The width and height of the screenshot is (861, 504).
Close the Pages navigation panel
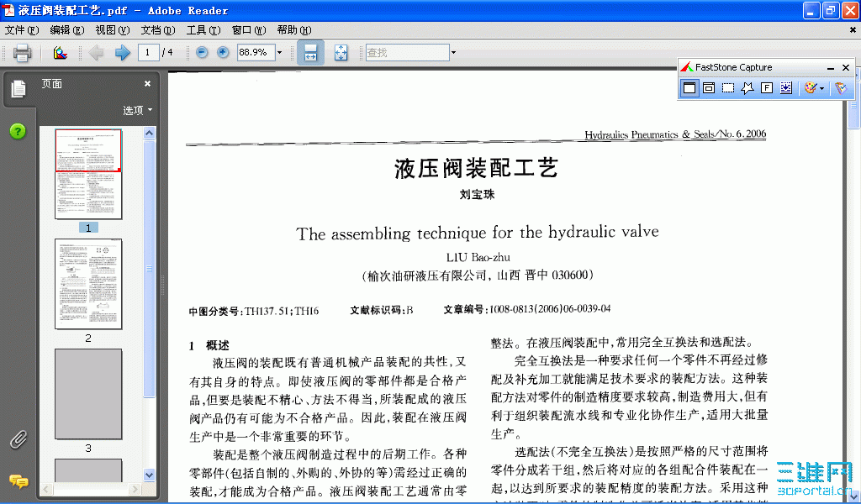click(147, 83)
